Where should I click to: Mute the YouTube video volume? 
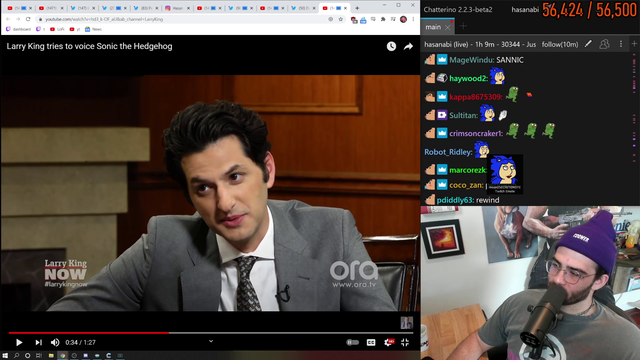click(55, 342)
